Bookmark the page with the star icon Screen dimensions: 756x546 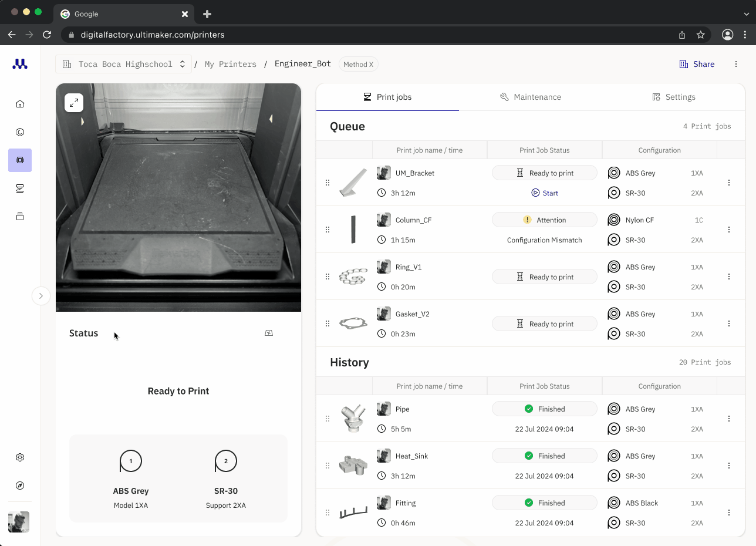[701, 35]
